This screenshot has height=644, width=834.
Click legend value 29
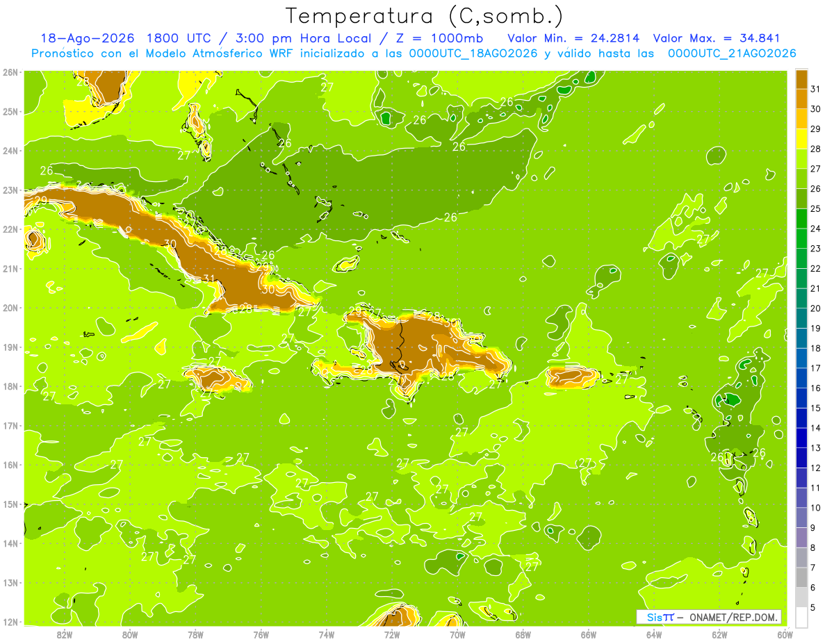click(815, 129)
